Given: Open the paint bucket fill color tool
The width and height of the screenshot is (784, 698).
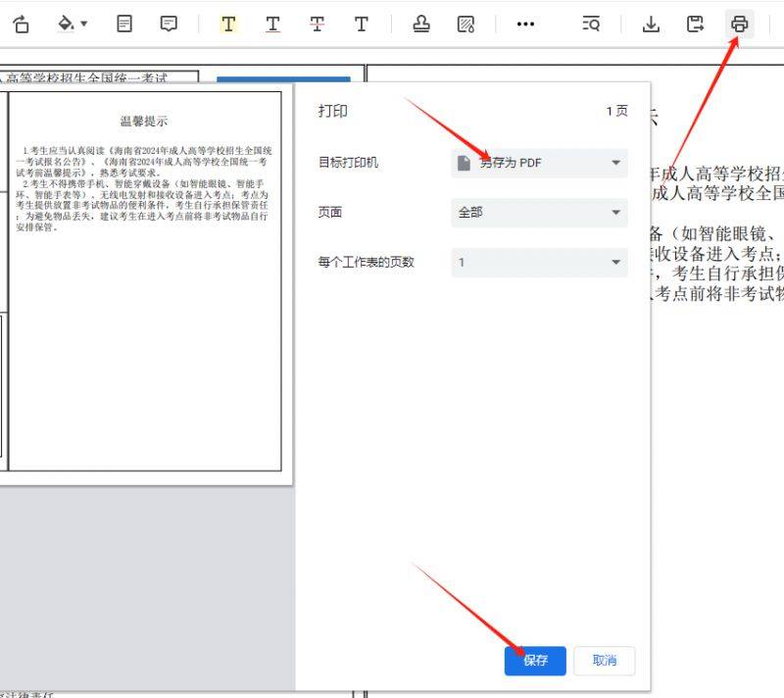Looking at the screenshot, I should 72,25.
